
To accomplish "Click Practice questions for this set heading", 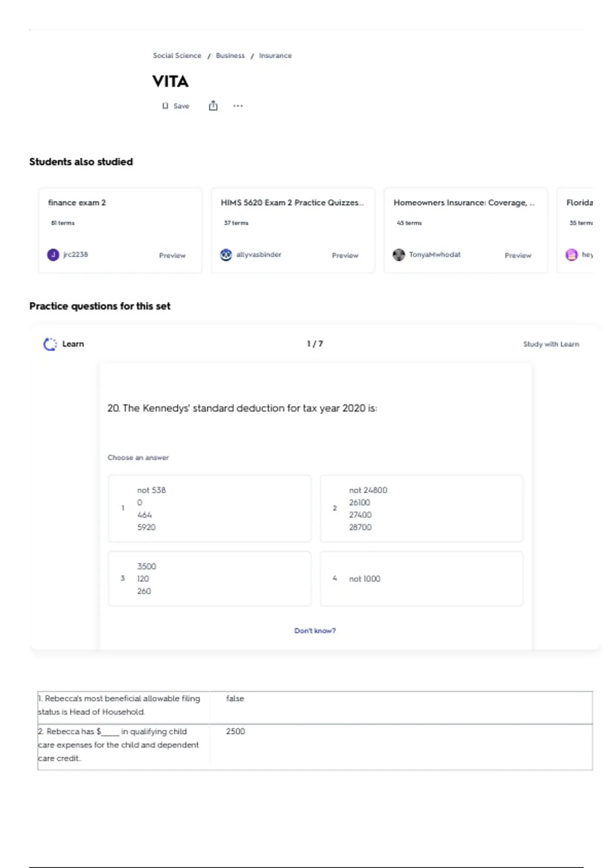I will point(100,306).
